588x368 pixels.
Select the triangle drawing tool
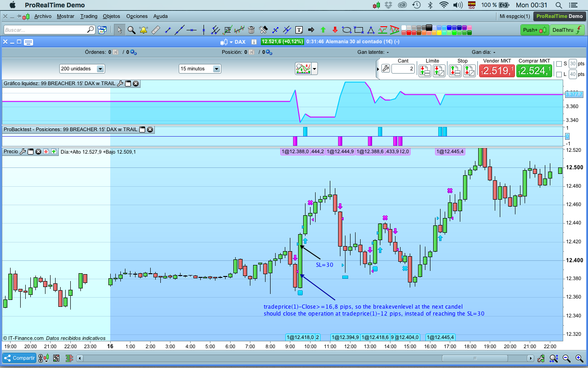pyautogui.click(x=371, y=30)
